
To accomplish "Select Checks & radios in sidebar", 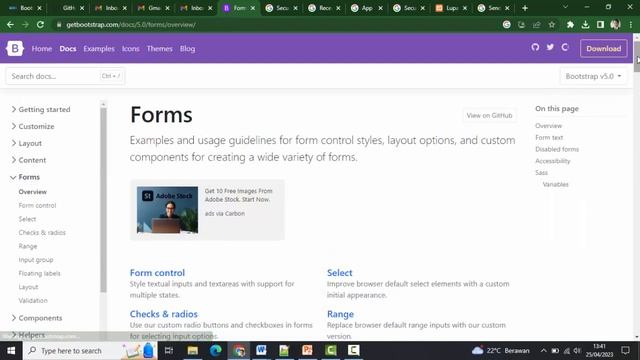I will [x=42, y=233].
